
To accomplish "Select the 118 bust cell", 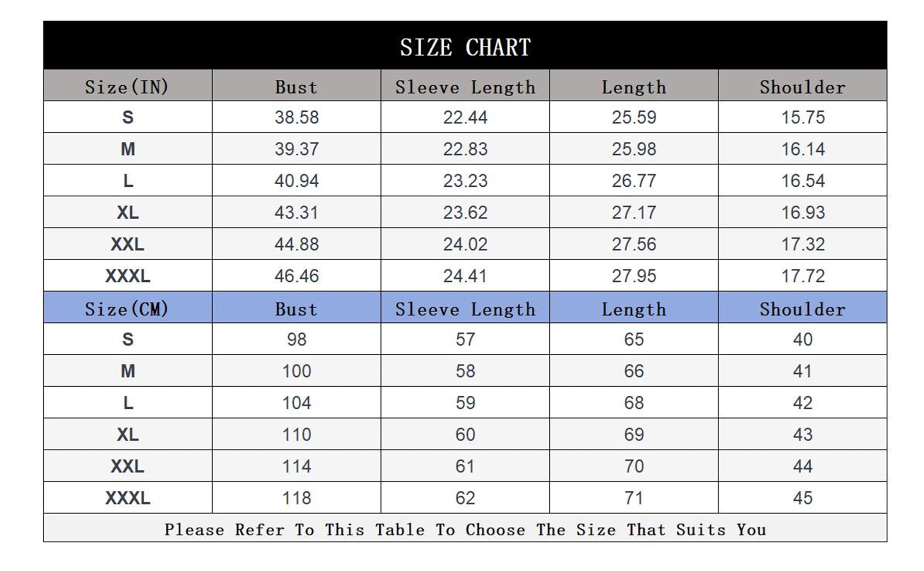I will [x=296, y=498].
